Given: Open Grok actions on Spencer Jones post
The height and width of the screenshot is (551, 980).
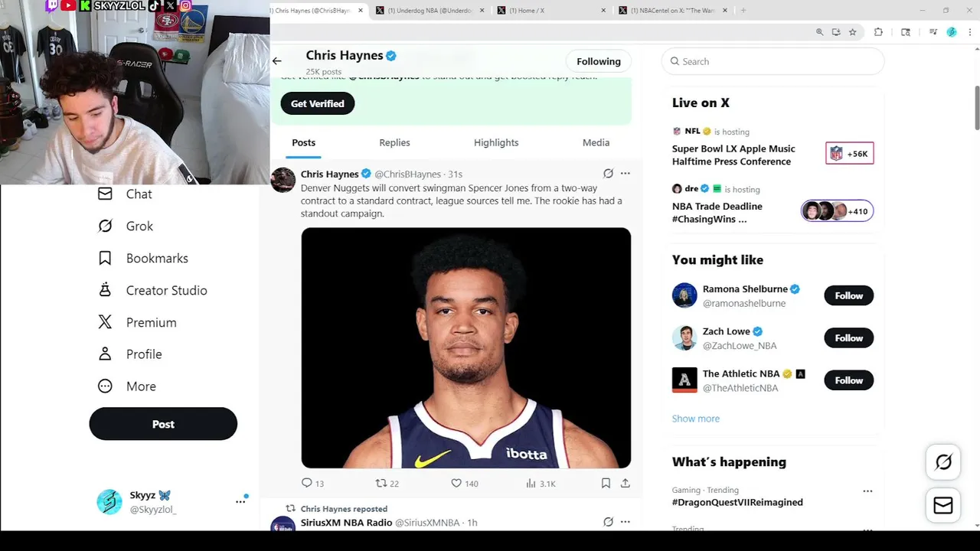Looking at the screenshot, I should tap(608, 174).
